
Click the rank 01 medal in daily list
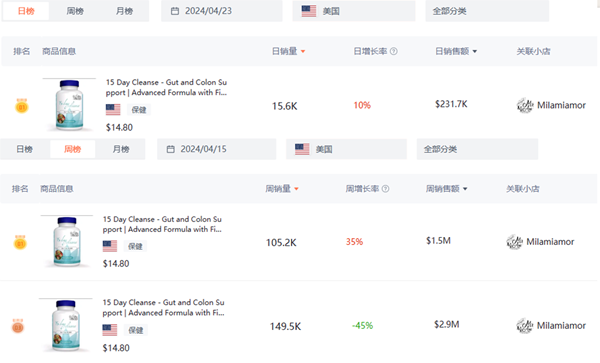coord(22,106)
